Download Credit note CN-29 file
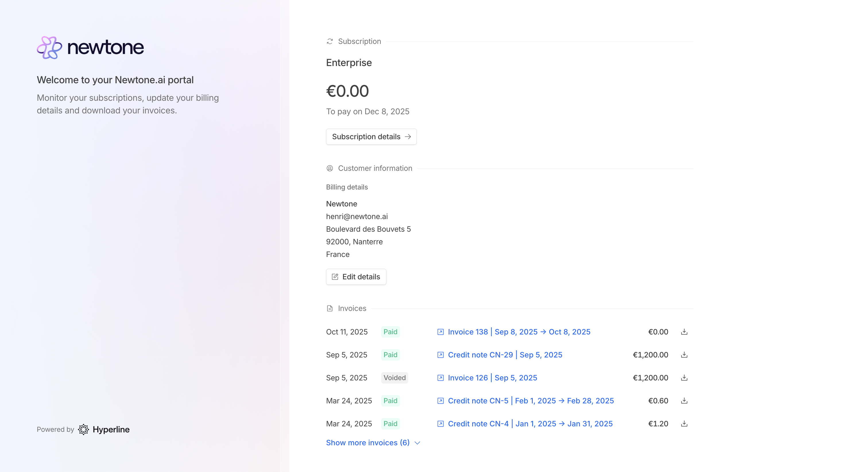This screenshot has height=472, width=868. pyautogui.click(x=684, y=355)
